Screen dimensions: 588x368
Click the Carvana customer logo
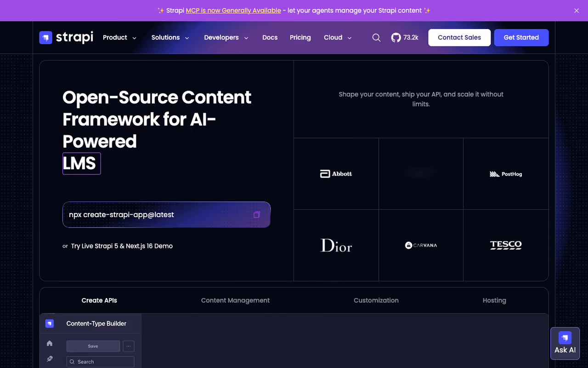coord(421,245)
